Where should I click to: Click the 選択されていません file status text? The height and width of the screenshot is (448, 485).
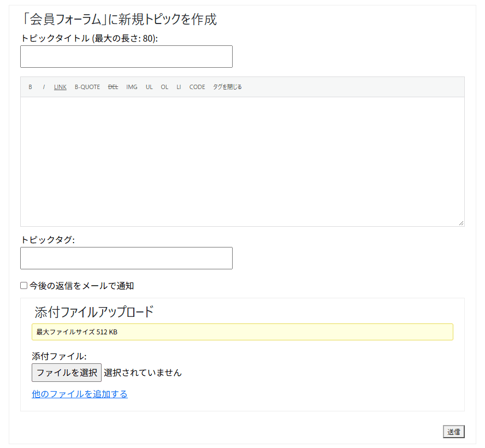(x=143, y=373)
